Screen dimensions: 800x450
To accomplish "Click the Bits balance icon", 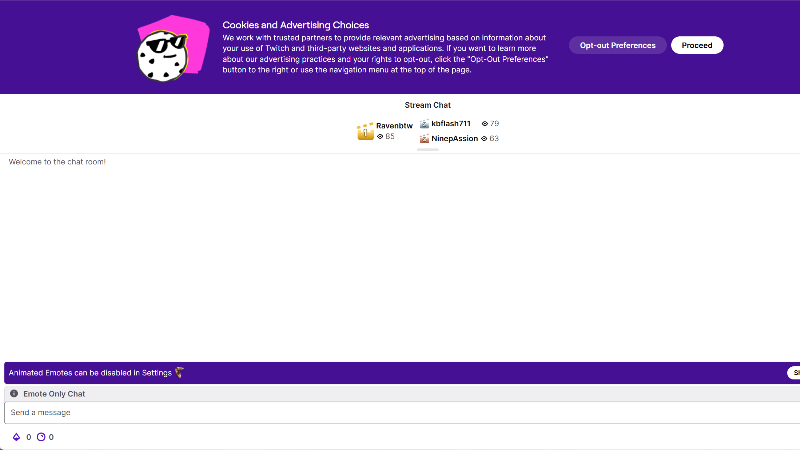I will pos(16,437).
